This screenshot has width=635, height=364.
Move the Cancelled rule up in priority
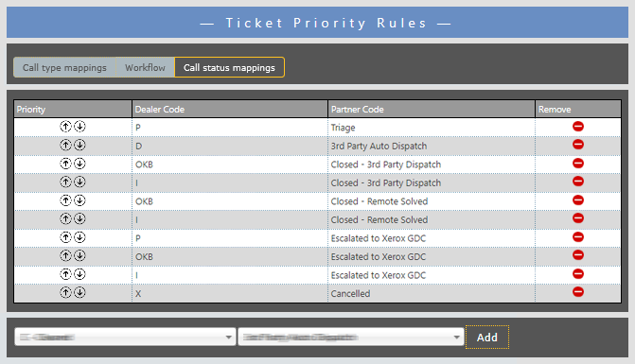point(65,292)
